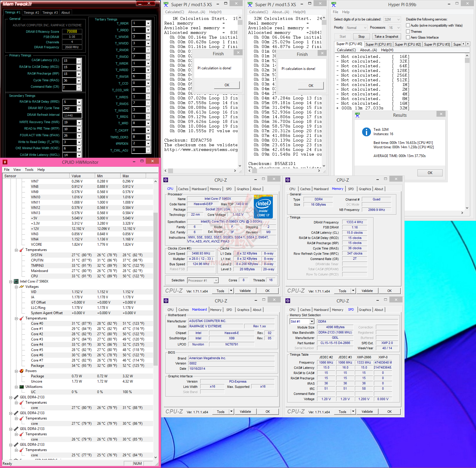The image size is (476, 468).
Task: Click the Intel Core i7 5960X chip icon
Action: click(x=16, y=281)
